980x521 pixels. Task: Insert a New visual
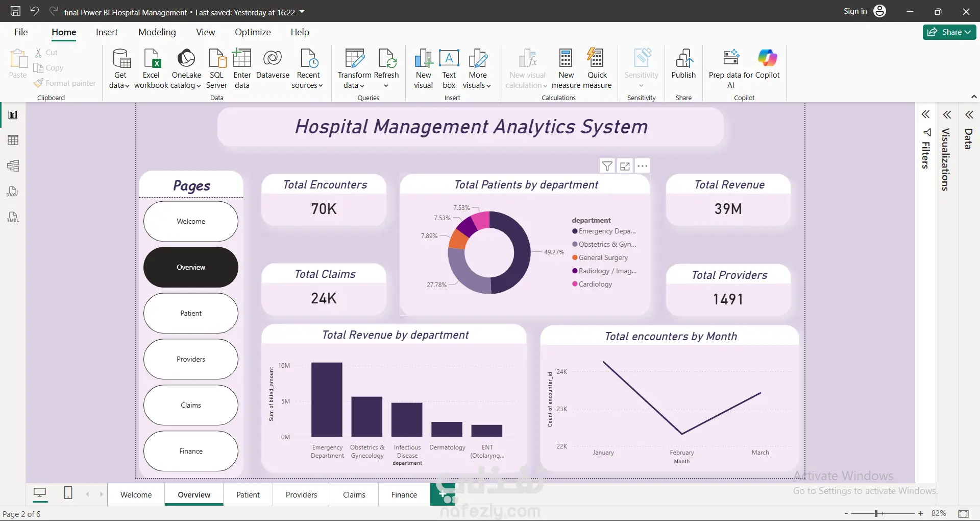[423, 69]
